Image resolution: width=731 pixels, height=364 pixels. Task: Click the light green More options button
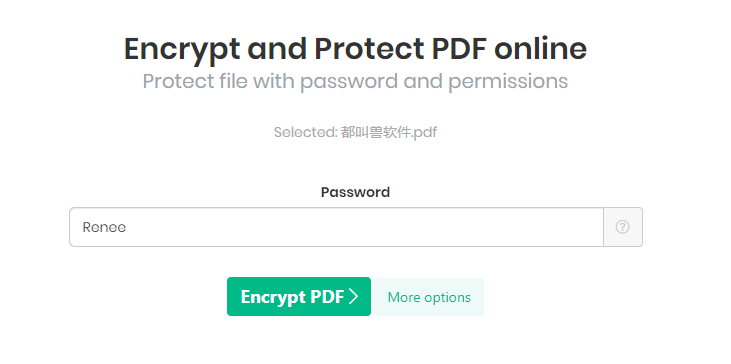pos(429,297)
